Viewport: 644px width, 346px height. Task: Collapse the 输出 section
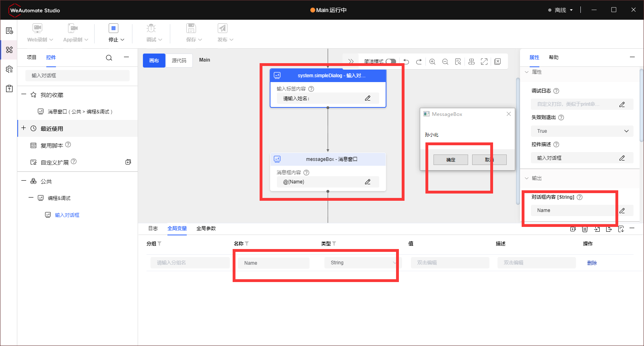click(526, 178)
